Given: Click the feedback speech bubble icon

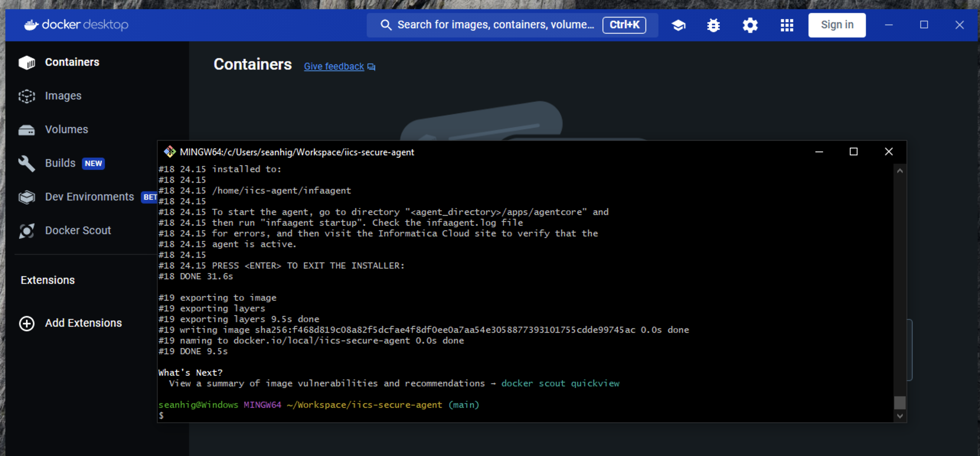Looking at the screenshot, I should pyautogui.click(x=371, y=67).
